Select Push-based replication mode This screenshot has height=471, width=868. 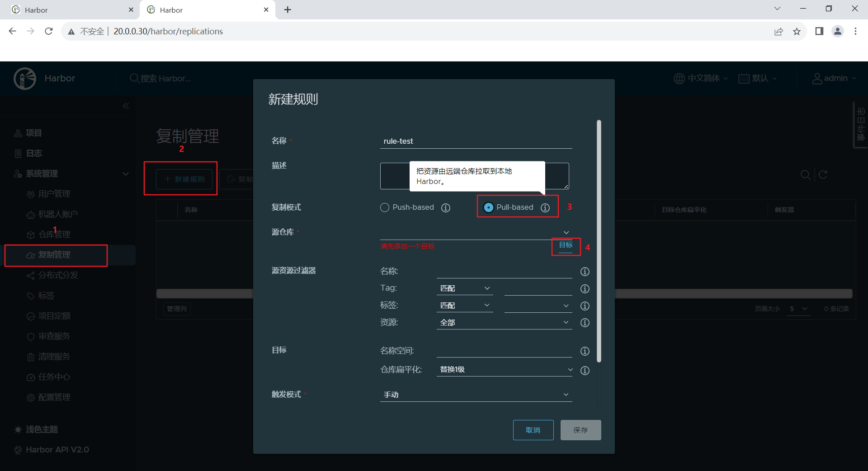click(385, 207)
